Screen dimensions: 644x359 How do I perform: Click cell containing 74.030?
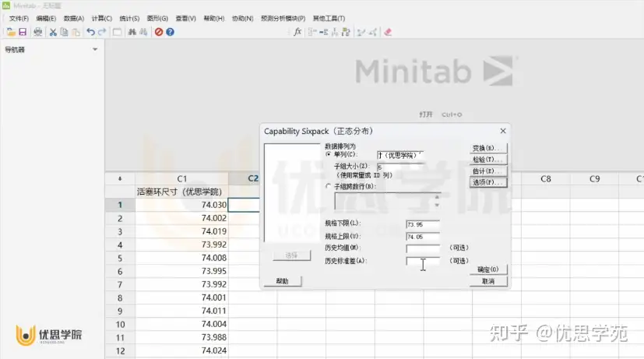click(181, 205)
